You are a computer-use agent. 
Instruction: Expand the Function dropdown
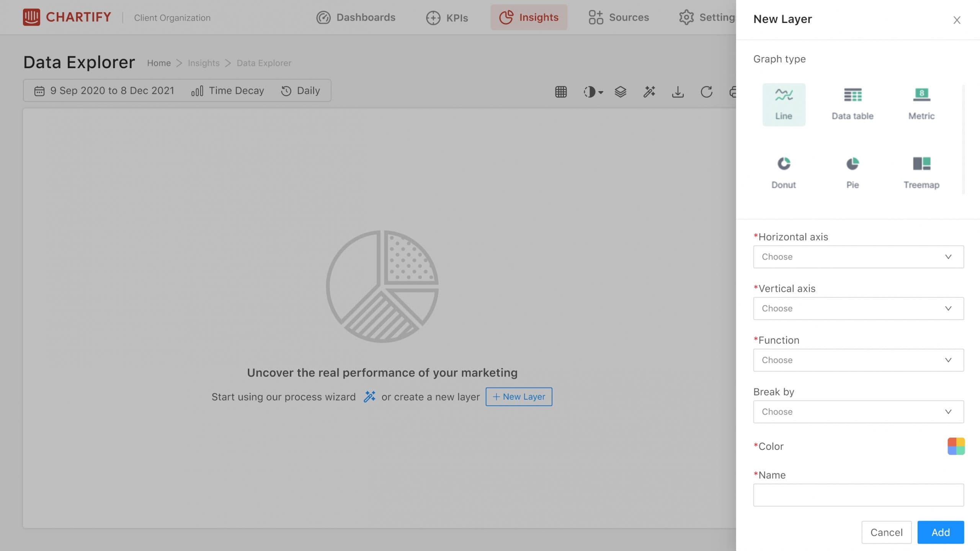[858, 360]
